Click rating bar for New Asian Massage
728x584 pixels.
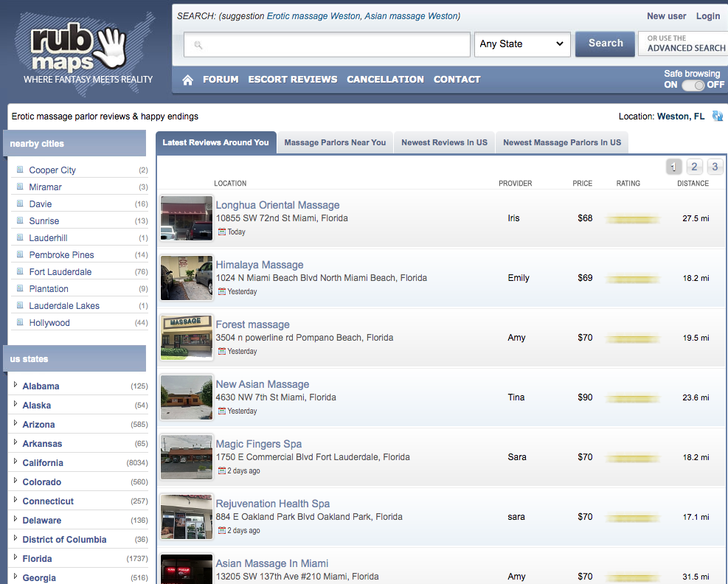coord(632,398)
